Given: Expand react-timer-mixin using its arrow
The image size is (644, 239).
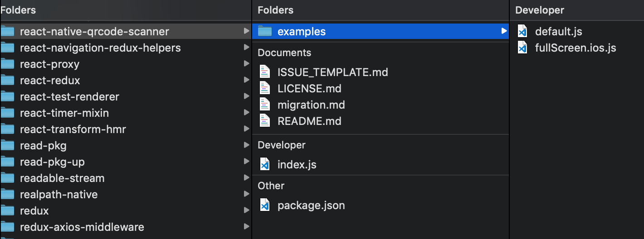Looking at the screenshot, I should [246, 113].
